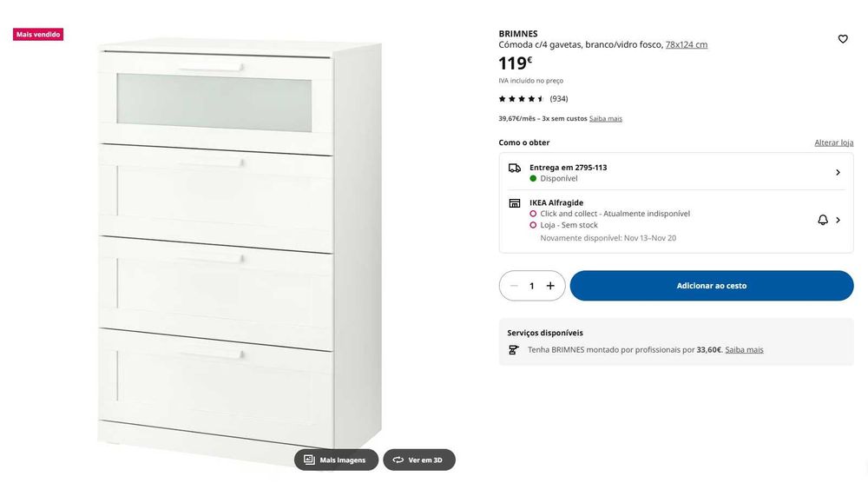This screenshot has width=868, height=483.
Task: Open the review count (934)
Action: [x=558, y=98]
